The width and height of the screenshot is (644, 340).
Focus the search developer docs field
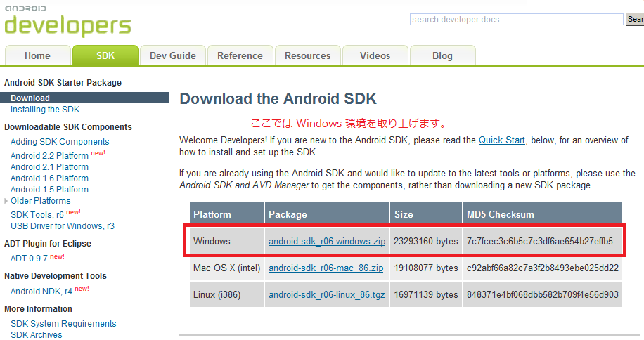tap(516, 19)
